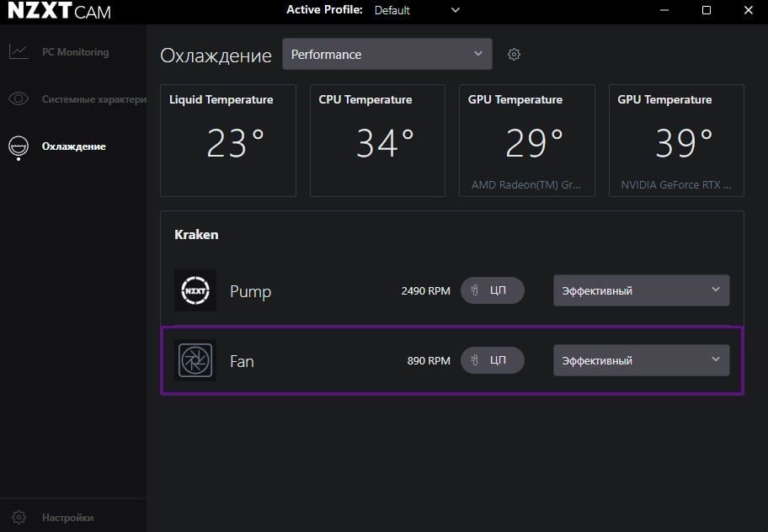
Task: Click thermometer icon in Fan ЦП button
Action: point(475,360)
